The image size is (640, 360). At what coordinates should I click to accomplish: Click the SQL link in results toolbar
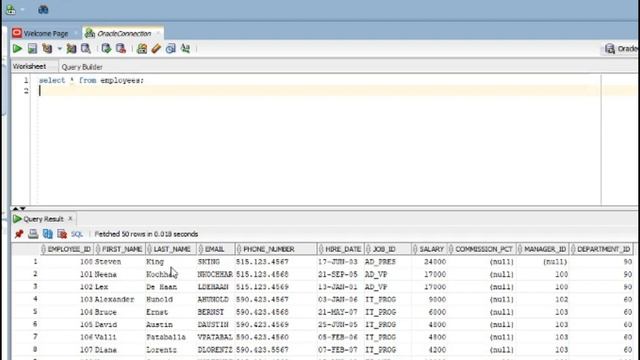click(x=77, y=234)
